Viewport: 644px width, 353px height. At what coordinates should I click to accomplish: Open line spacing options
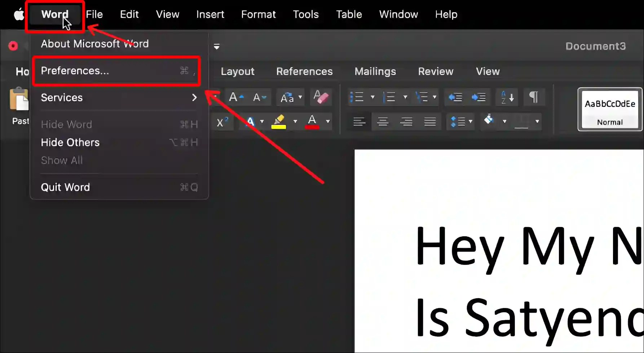pyautogui.click(x=458, y=122)
